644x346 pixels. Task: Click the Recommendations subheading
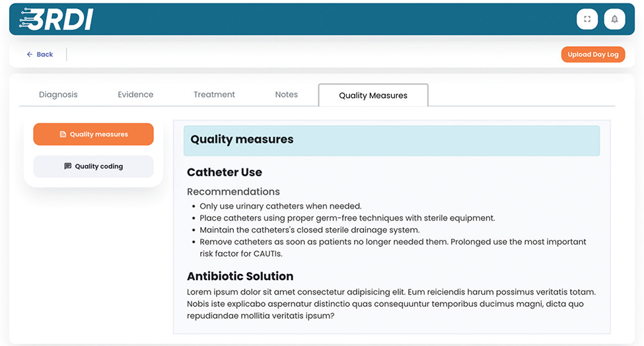(233, 191)
